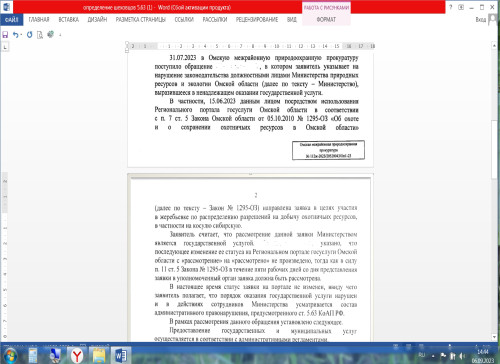Open the Customize Quick Access Toolbar dropdown

pyautogui.click(x=60, y=35)
